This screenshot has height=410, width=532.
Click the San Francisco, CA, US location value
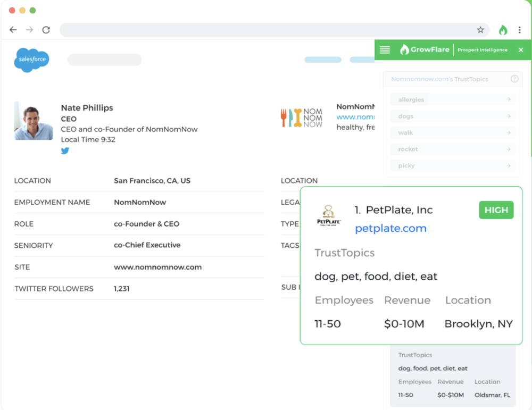[152, 181]
